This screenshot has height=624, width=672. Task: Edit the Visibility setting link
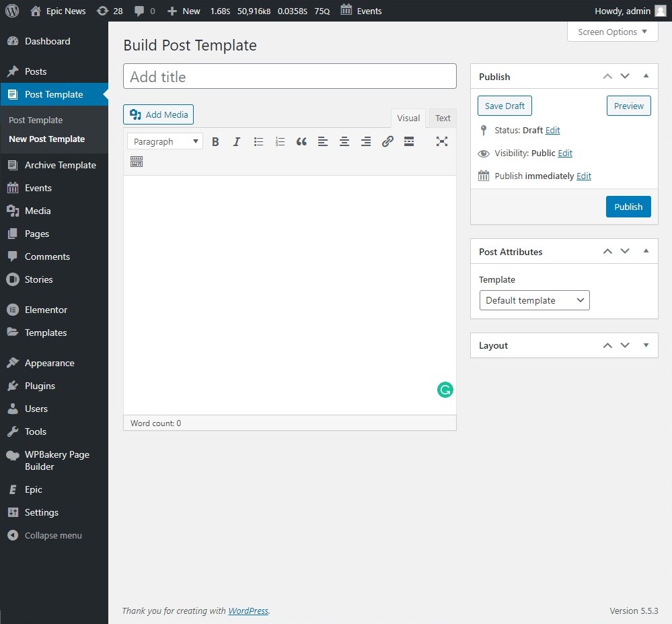click(565, 153)
